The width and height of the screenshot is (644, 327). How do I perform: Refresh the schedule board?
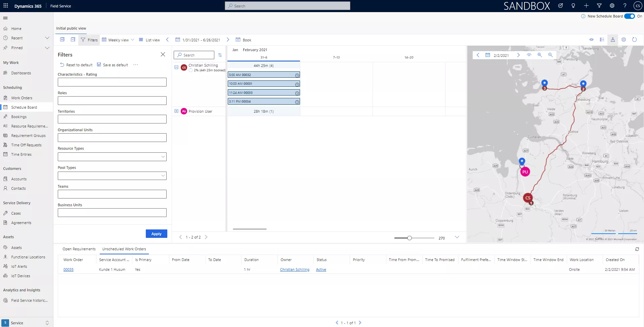pos(634,40)
